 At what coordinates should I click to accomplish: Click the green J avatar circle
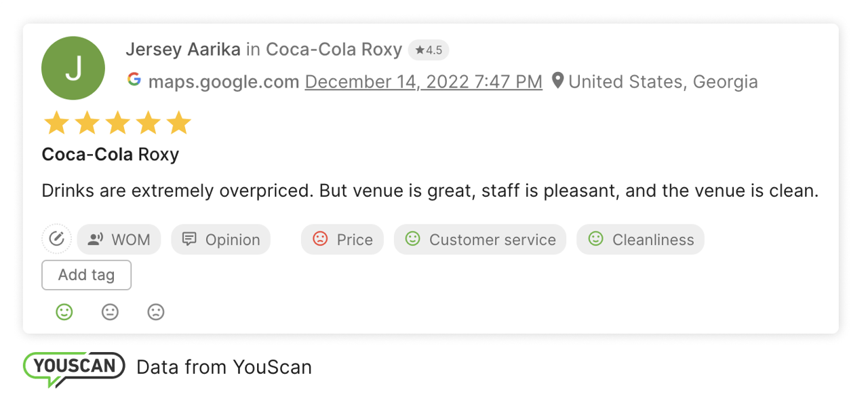[73, 68]
